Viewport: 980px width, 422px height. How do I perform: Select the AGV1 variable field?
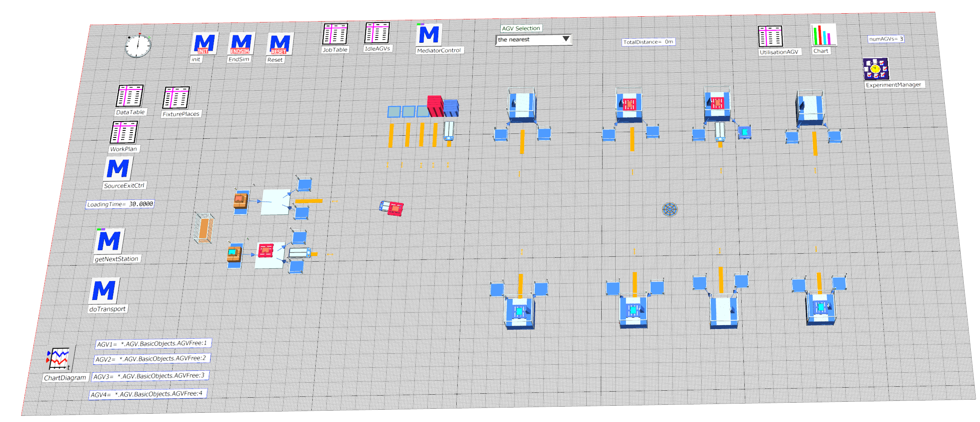click(x=153, y=344)
